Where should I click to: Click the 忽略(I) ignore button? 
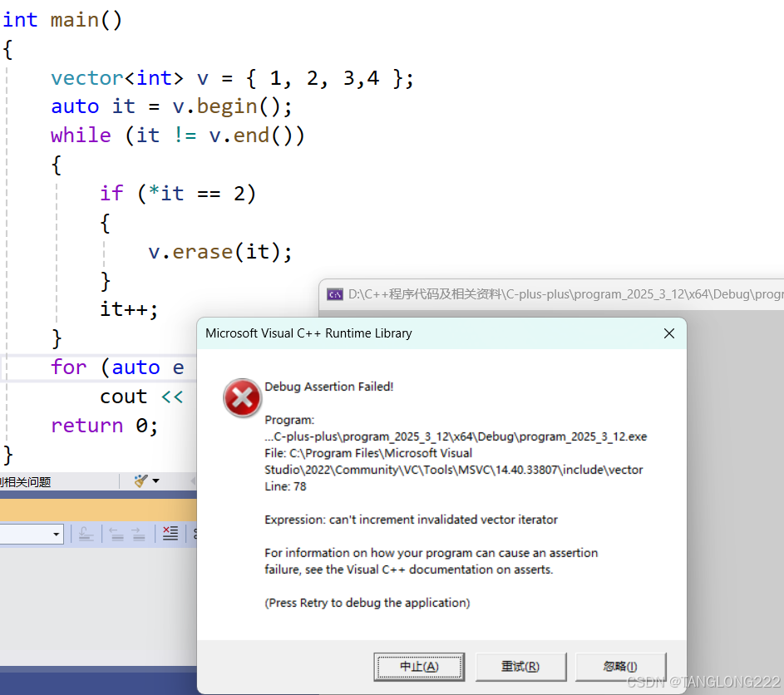620,667
